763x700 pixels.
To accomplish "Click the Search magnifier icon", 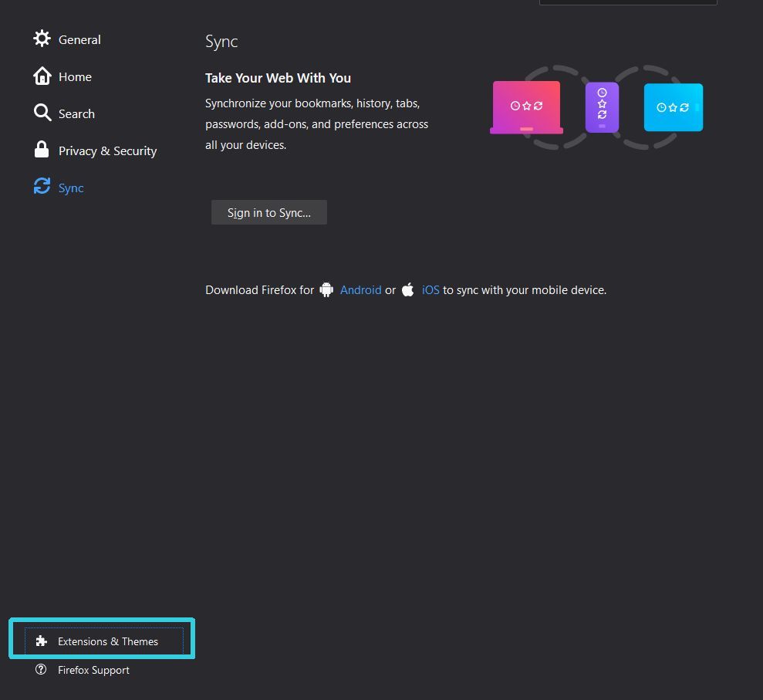I will point(42,113).
